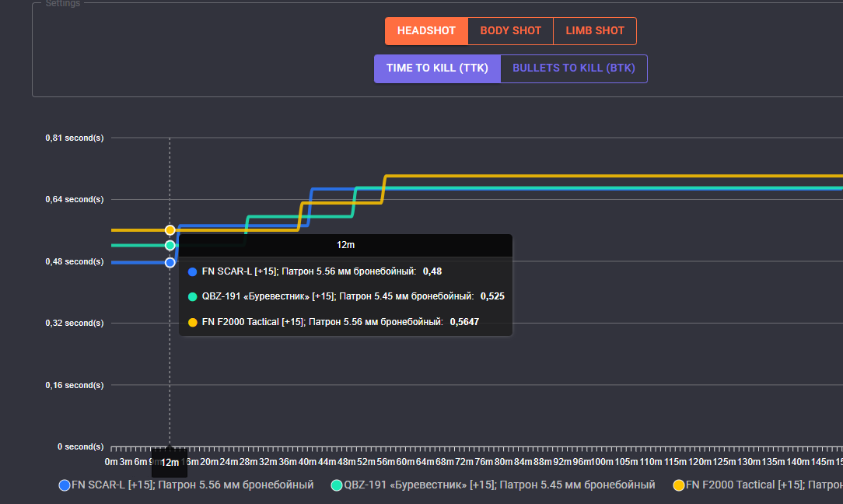Click the 24m x-axis label
Viewport: 843px width, 504px height.
(x=229, y=461)
